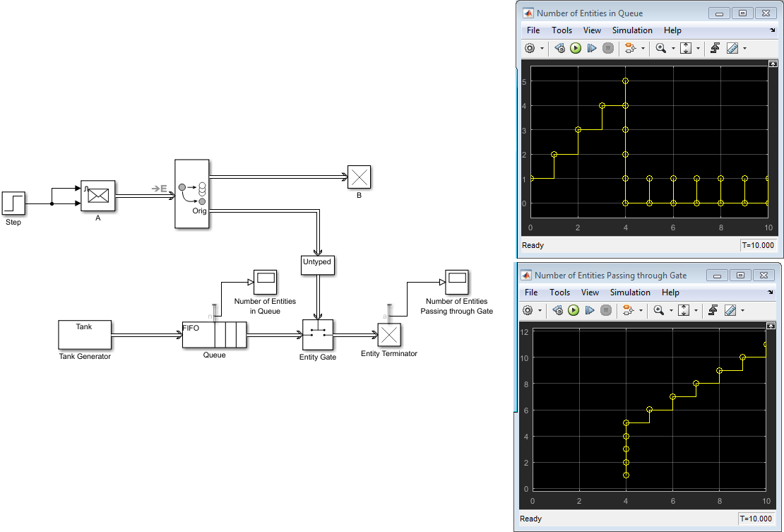This screenshot has height=532, width=784.
Task: Click Run in the Queue scope toolbar
Action: pyautogui.click(x=576, y=48)
